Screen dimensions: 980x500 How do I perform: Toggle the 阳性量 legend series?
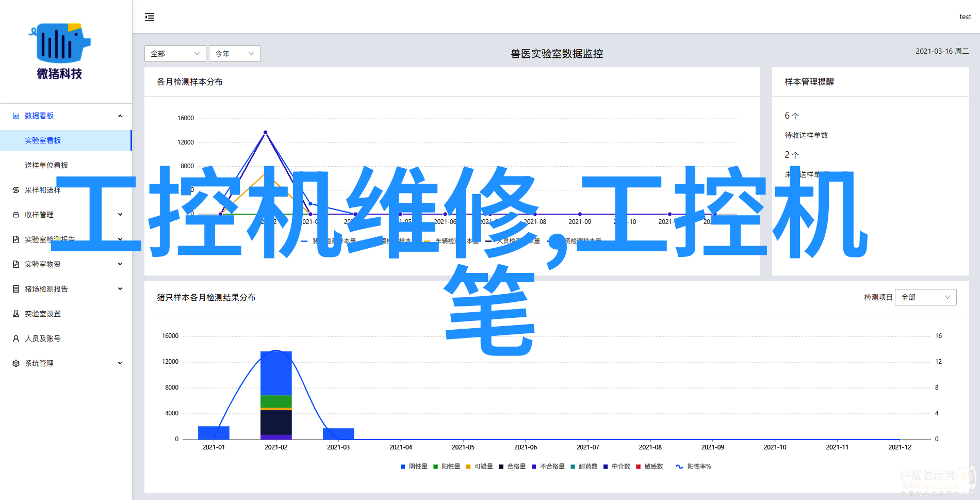(447, 466)
